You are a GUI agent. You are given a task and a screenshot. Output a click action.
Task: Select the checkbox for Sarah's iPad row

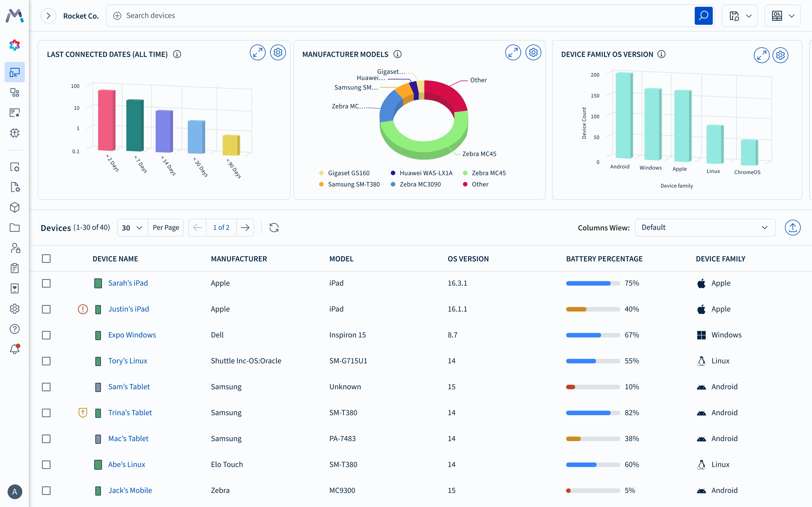pos(46,283)
